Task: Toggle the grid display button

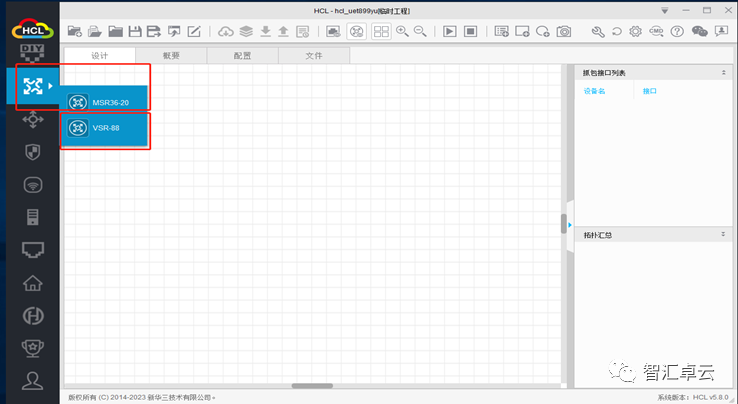Action: (381, 32)
